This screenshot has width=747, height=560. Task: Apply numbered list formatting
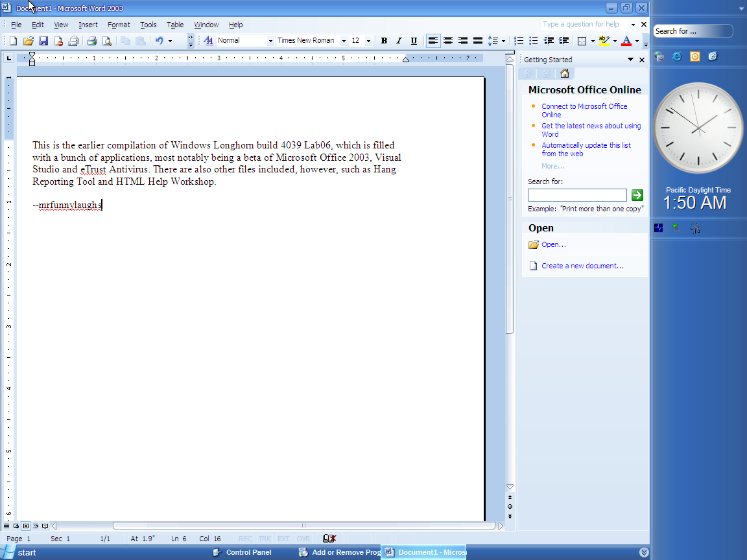[519, 41]
